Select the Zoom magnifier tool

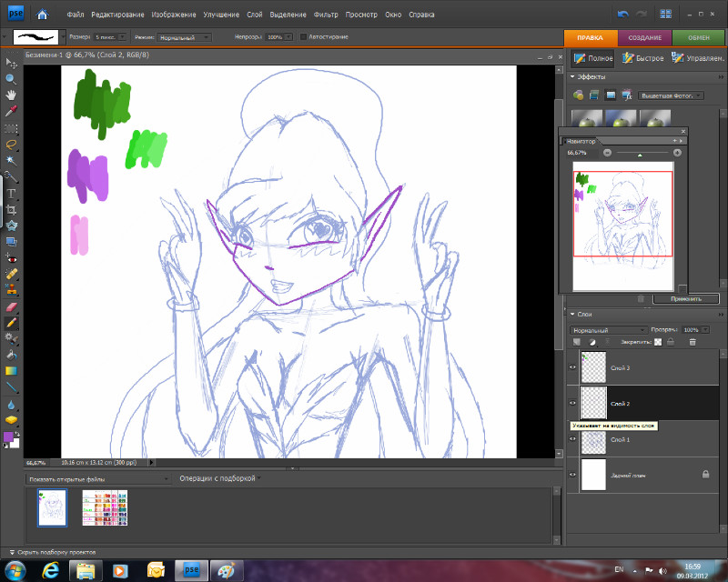[12, 78]
